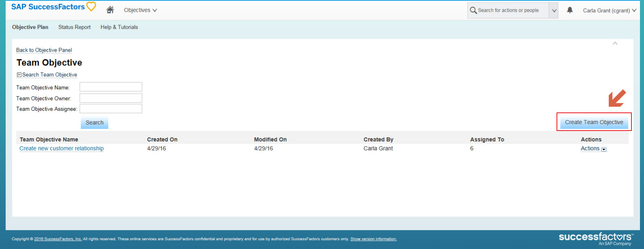
Task: Collapse the Search Team Objective section
Action: pyautogui.click(x=19, y=75)
